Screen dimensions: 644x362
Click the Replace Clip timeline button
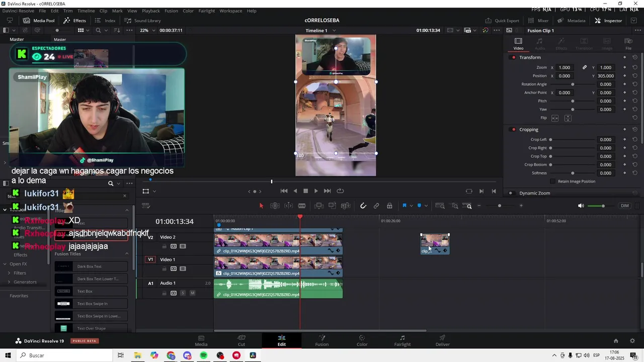(346, 206)
